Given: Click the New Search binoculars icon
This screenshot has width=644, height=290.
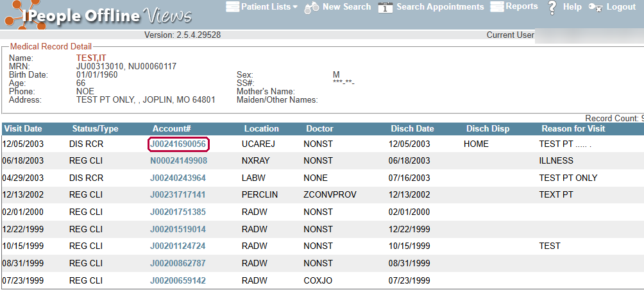Looking at the screenshot, I should (x=312, y=8).
